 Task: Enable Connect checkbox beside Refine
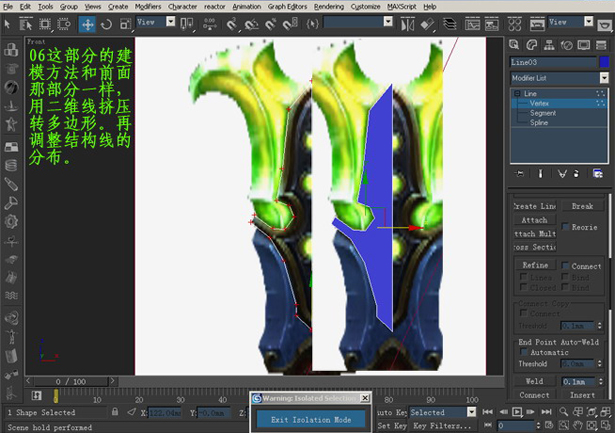(565, 266)
